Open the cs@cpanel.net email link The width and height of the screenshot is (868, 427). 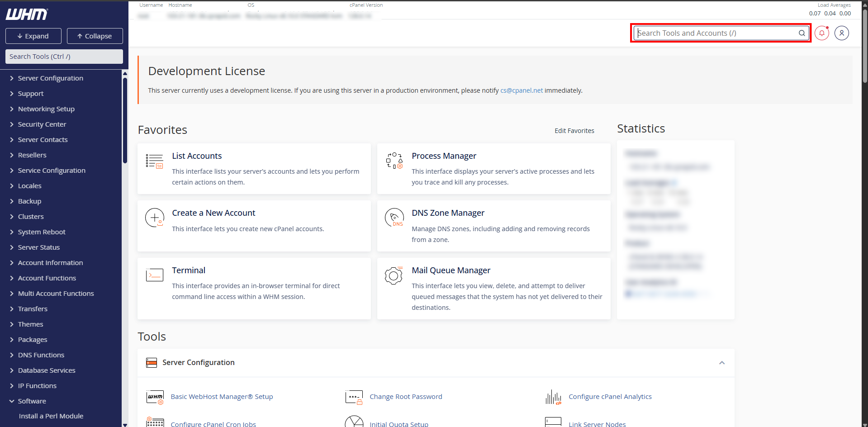tap(522, 90)
